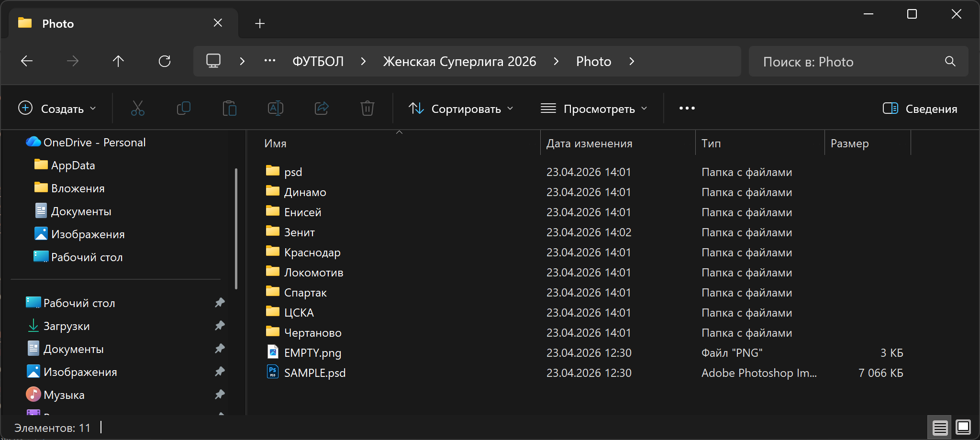This screenshot has width=980, height=440.
Task: Open the Просмотреть view dropdown
Action: 594,109
